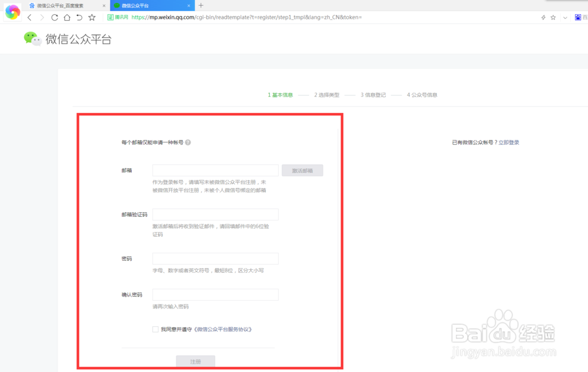Click the 注册 button
The width and height of the screenshot is (588, 372).
point(195,361)
